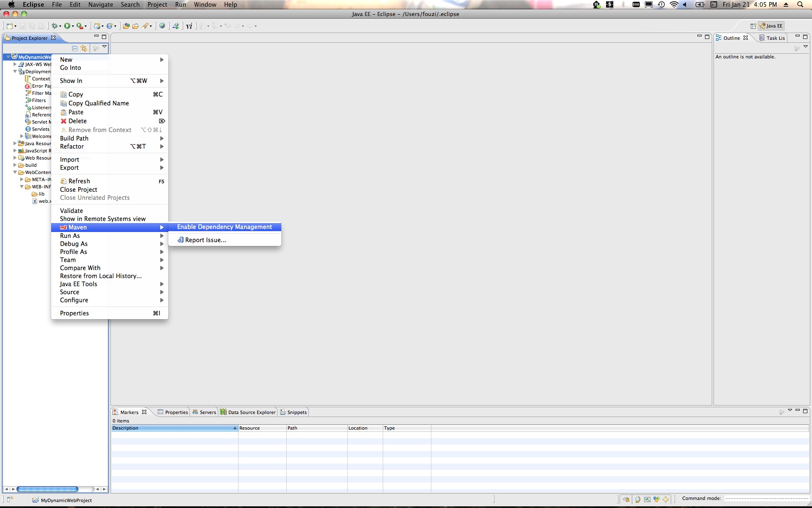The height and width of the screenshot is (508, 812).
Task: Open the Debug configurations dropdown arrow
Action: (x=60, y=26)
